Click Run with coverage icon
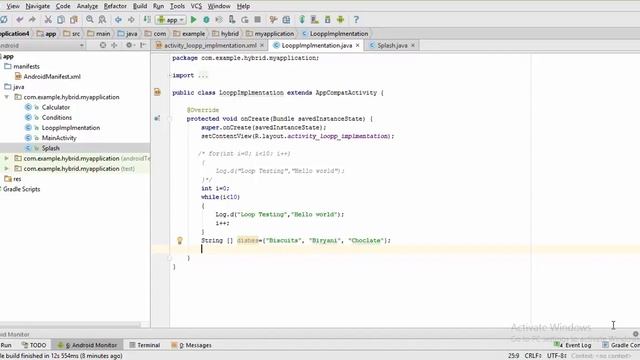Viewport: 640px width, 360px height. 219,20
